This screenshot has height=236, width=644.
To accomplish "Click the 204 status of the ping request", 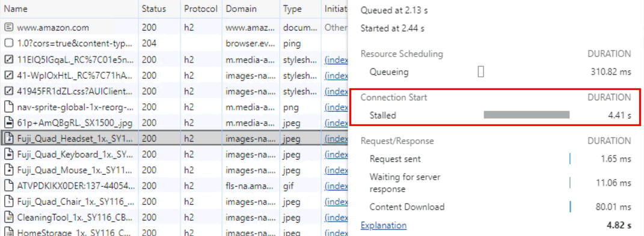I will click(149, 43).
